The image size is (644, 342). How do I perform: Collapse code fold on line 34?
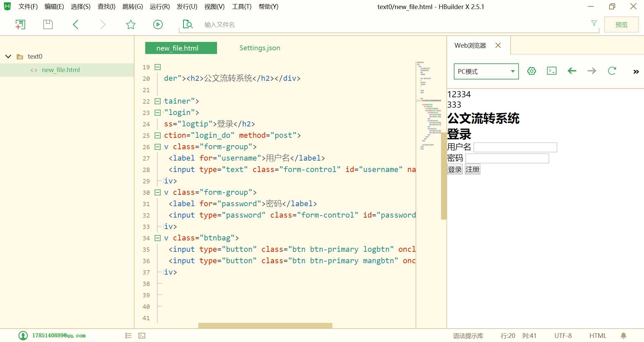[158, 238]
